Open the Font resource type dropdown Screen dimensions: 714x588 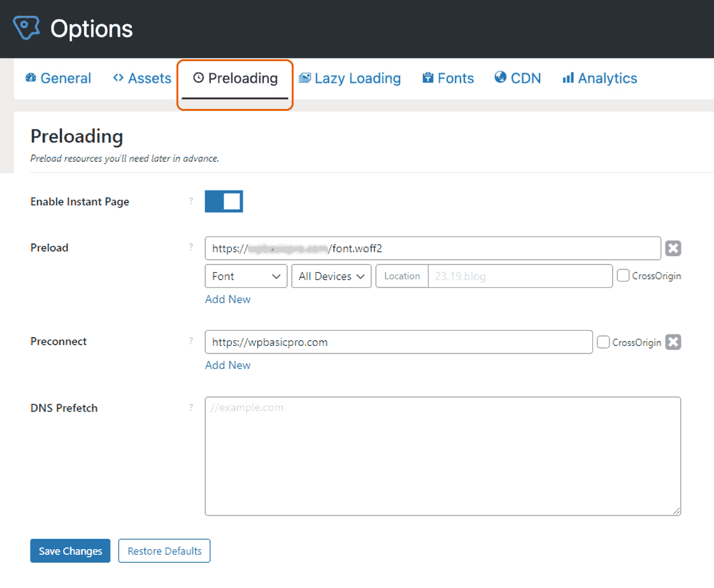(x=246, y=276)
